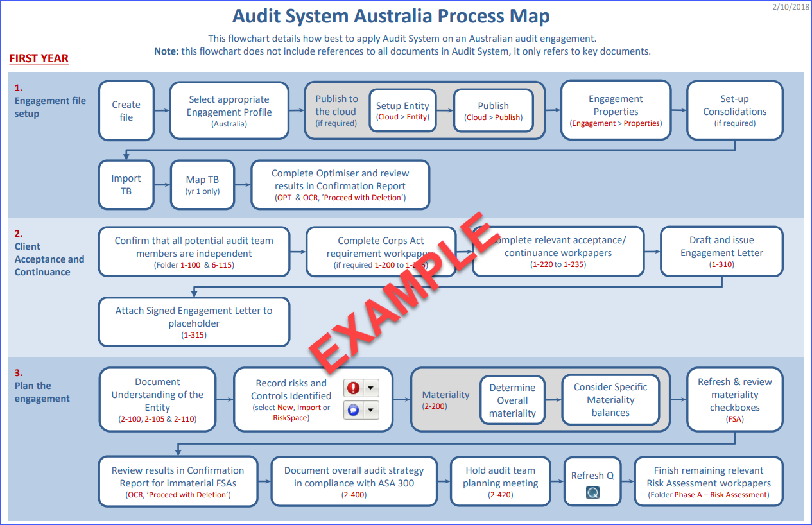The height and width of the screenshot is (525, 812).
Task: Click the Set-up Consolidations step
Action: [734, 110]
